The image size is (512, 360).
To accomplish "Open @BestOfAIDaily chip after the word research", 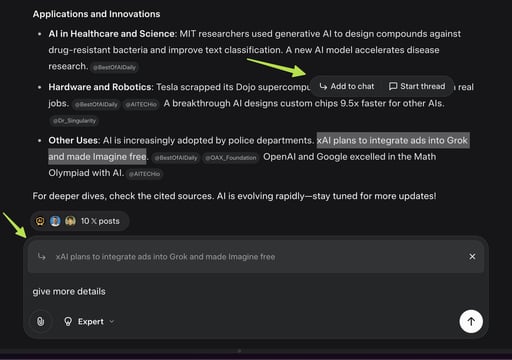I will [114, 67].
